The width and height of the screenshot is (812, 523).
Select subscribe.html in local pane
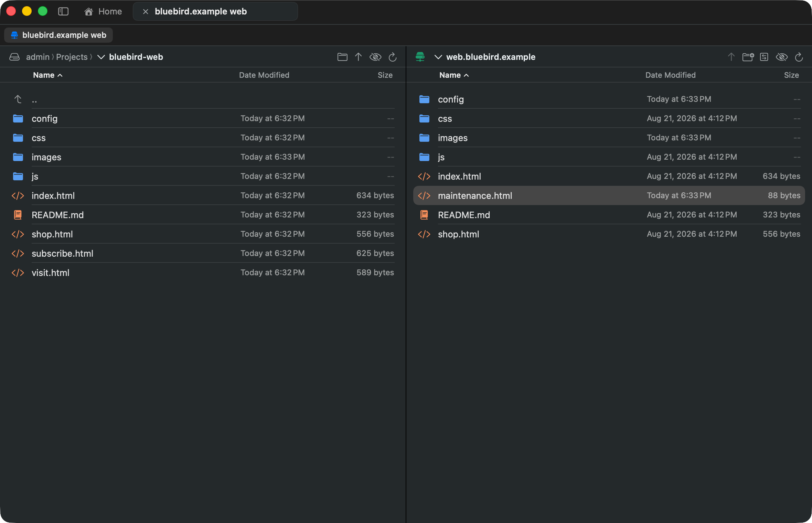pyautogui.click(x=203, y=253)
